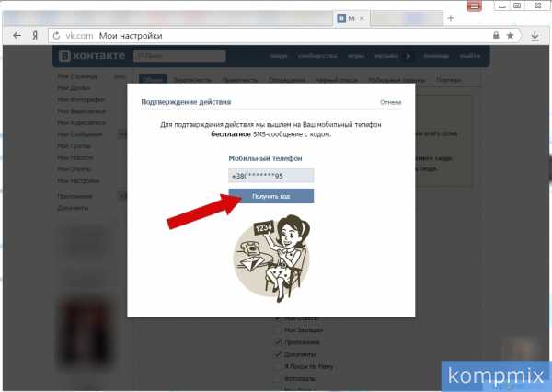Click the padlock security icon
This screenshot has height=392, width=552.
point(496,35)
